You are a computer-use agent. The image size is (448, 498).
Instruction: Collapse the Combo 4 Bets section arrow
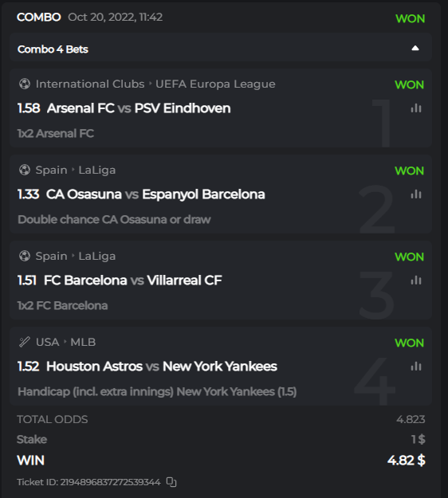pos(415,49)
